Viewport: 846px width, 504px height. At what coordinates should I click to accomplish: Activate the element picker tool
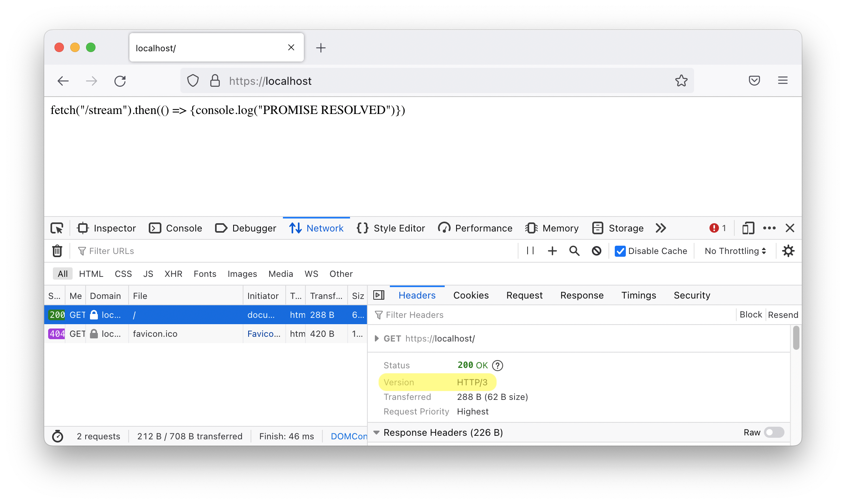pyautogui.click(x=57, y=228)
